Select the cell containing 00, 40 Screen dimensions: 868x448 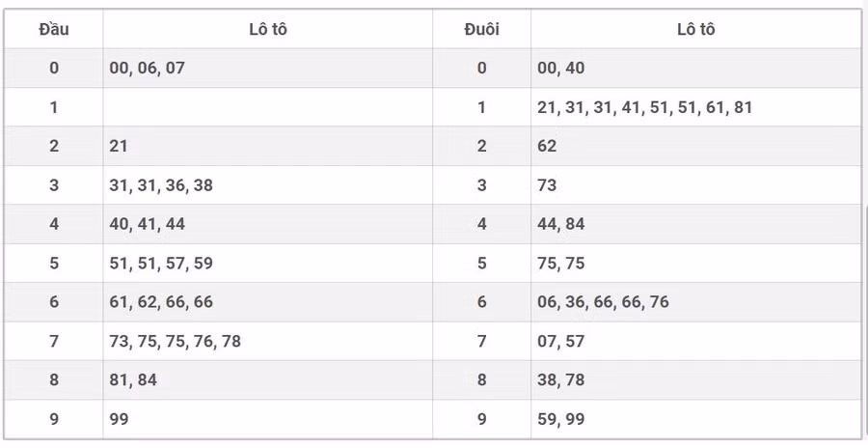click(561, 68)
